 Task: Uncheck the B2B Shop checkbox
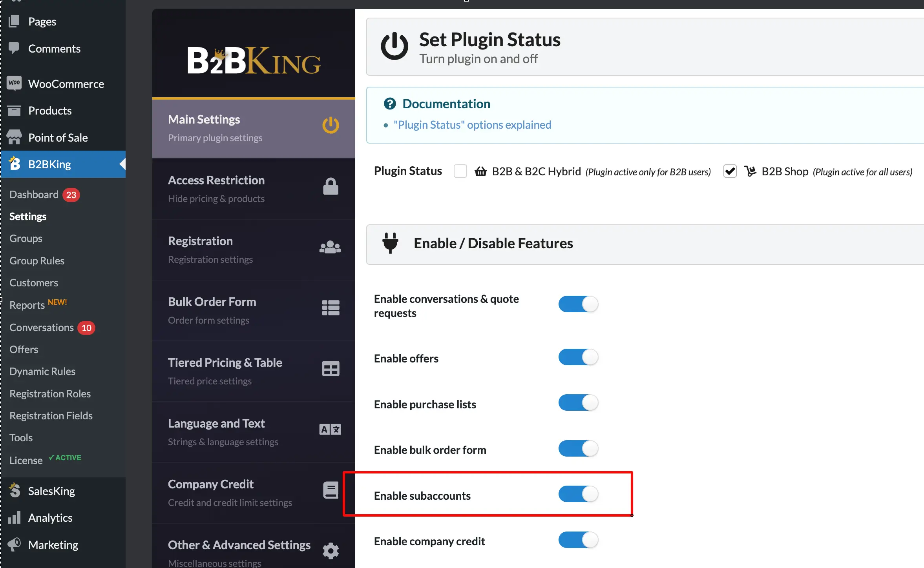pos(730,171)
